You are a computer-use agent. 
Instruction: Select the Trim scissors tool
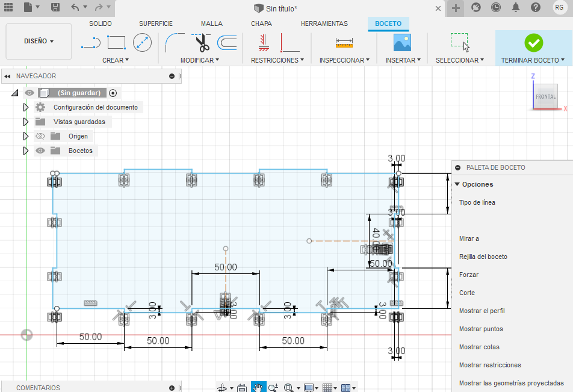pos(201,42)
